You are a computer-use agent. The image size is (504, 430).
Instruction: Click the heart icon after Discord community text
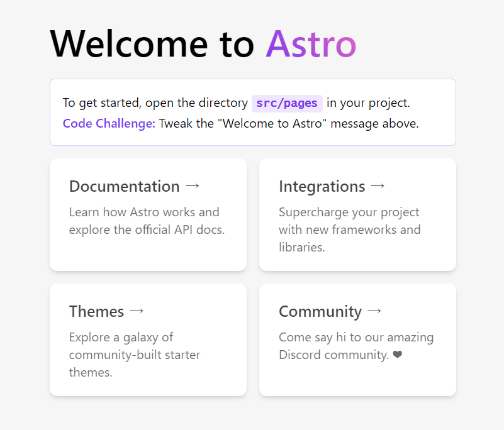[397, 355]
